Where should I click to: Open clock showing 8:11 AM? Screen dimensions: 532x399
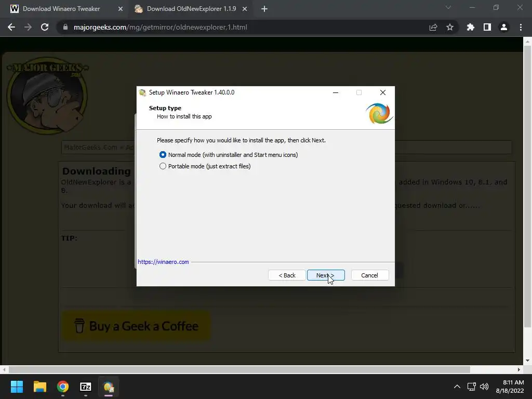tap(510, 387)
